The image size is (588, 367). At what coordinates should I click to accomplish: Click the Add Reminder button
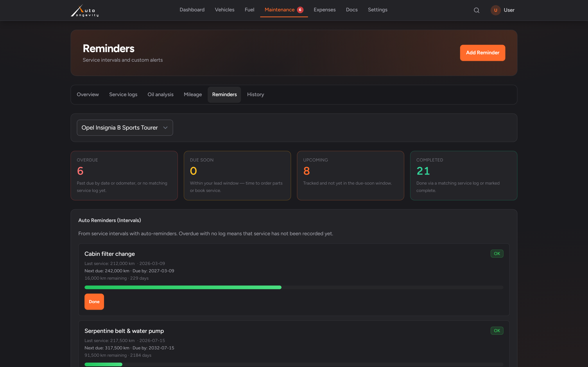(x=483, y=53)
